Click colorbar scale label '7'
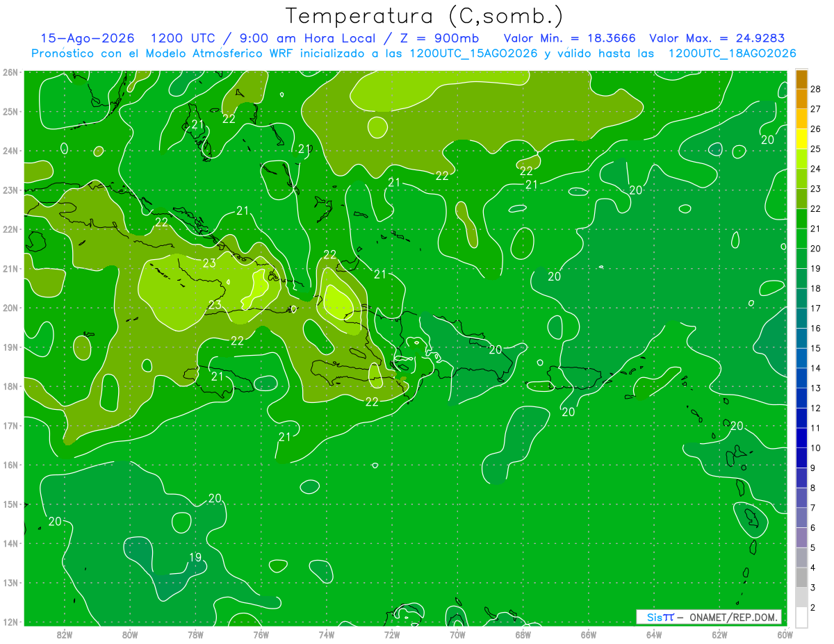This screenshot has width=834, height=644. (814, 508)
